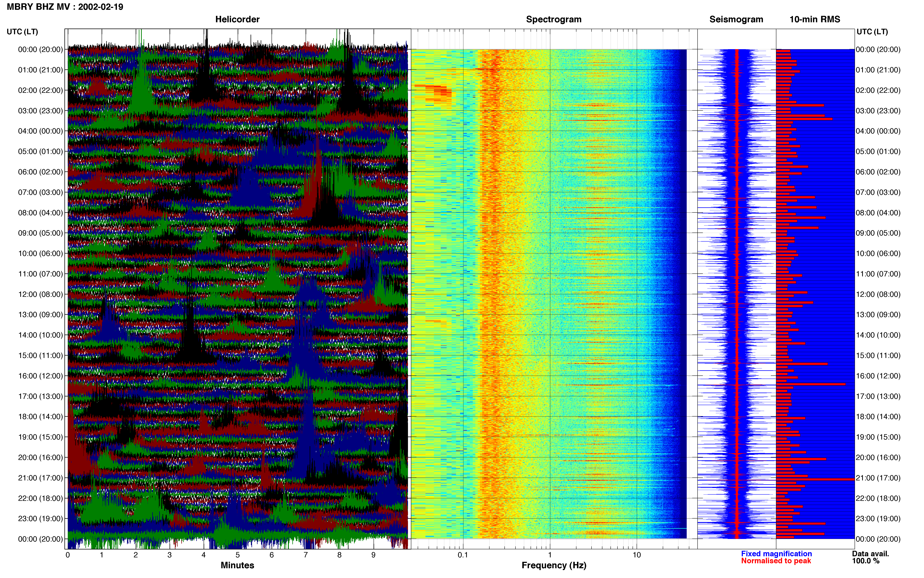Click the left '03:00 (23:00)' time label
The width and height of the screenshot is (924, 578).
(x=41, y=111)
